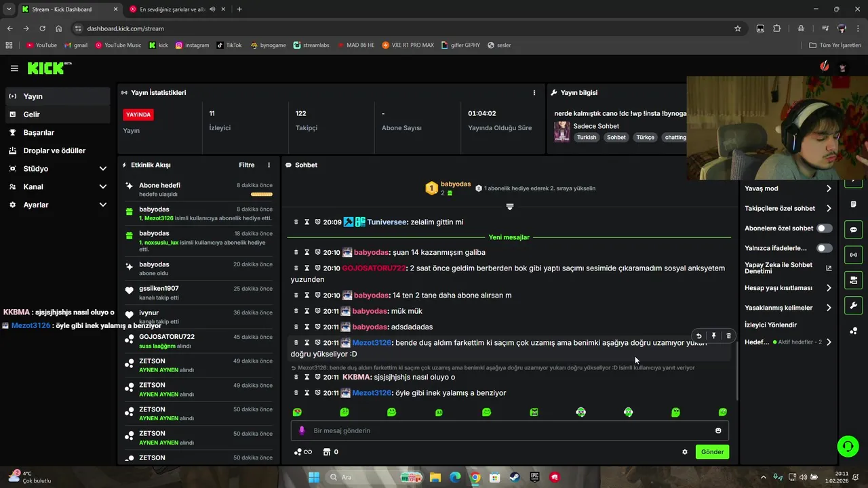Select Yayın in the sidebar
Image resolution: width=868 pixels, height=488 pixels.
[x=58, y=96]
